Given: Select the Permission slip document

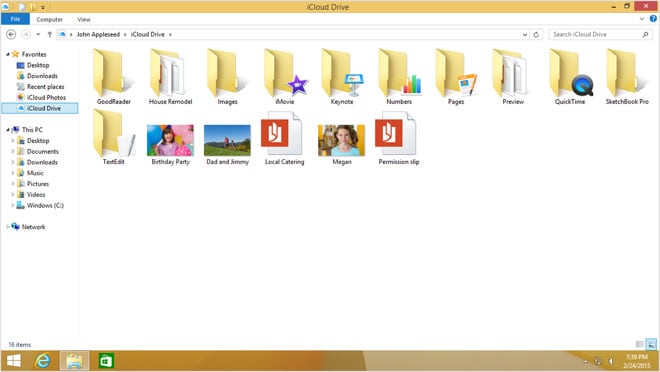Looking at the screenshot, I should (399, 138).
